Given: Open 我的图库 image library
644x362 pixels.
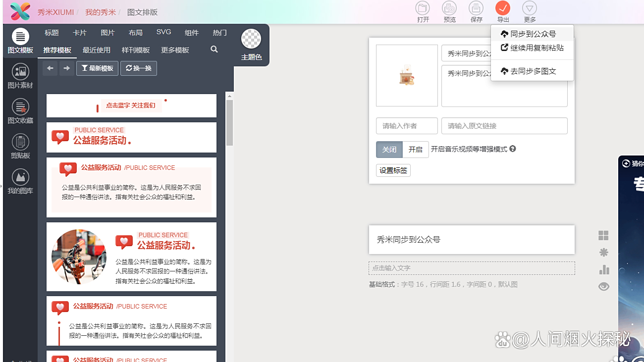Looking at the screenshot, I should (20, 181).
